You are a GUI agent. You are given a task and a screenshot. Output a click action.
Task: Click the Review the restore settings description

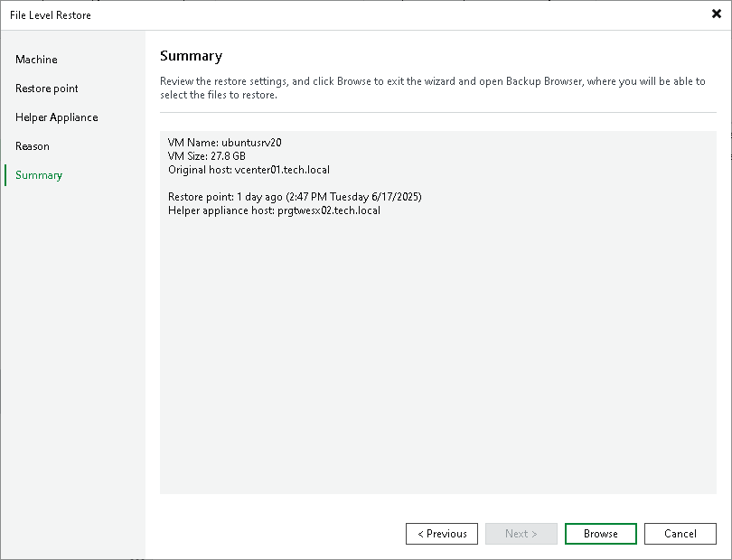pos(433,88)
